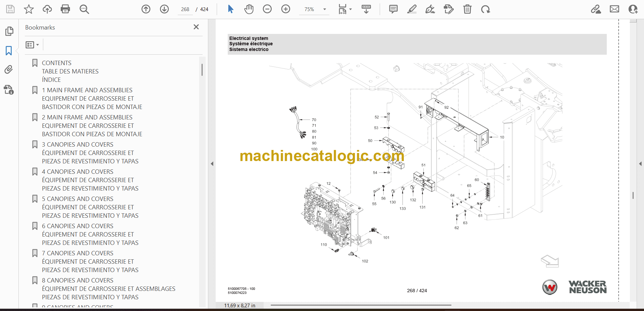The image size is (644, 311).
Task: Open bookmarks options dropdown menu
Action: pyautogui.click(x=32, y=45)
